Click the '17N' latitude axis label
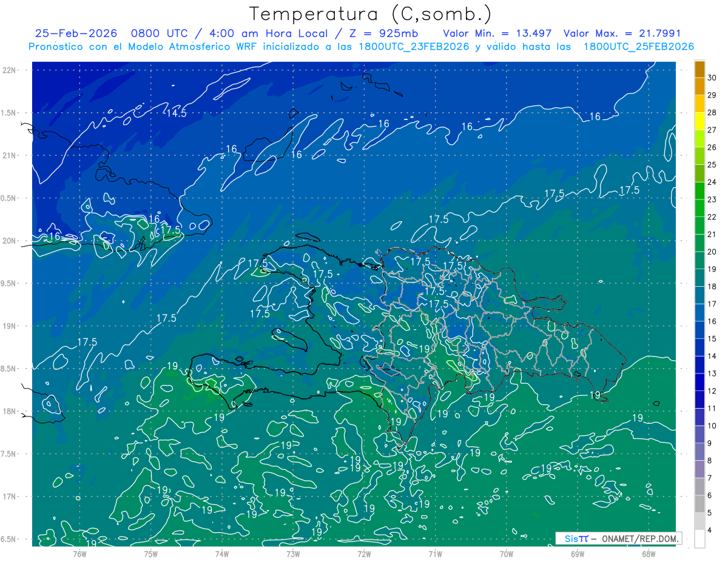728x562 pixels. pyautogui.click(x=10, y=497)
